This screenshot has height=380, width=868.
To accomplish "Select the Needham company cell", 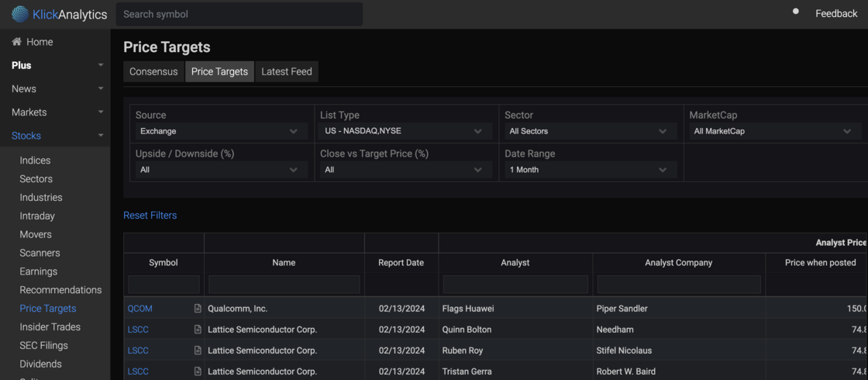I will click(679, 330).
